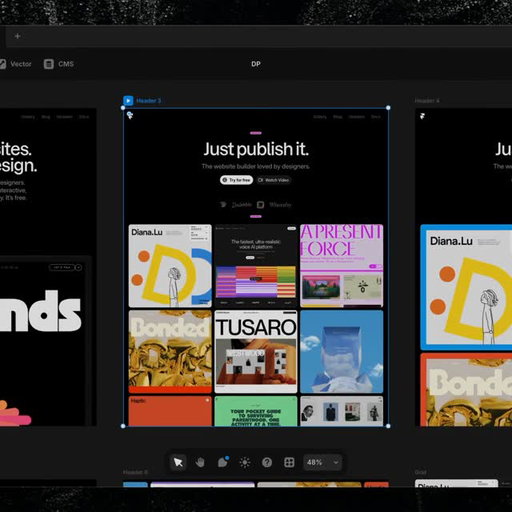
Task: Select the 'ites. esign.' heading in the left frame
Action: point(18,157)
